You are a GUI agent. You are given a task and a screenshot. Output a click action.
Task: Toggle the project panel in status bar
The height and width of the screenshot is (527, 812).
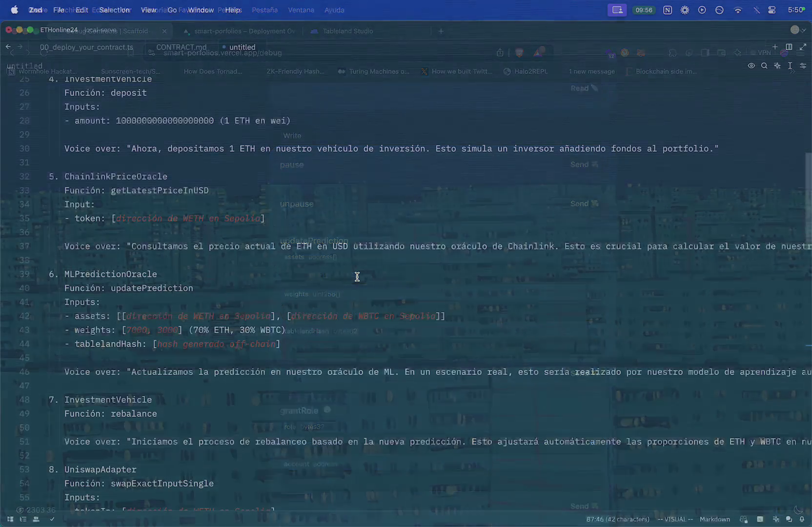point(10,519)
